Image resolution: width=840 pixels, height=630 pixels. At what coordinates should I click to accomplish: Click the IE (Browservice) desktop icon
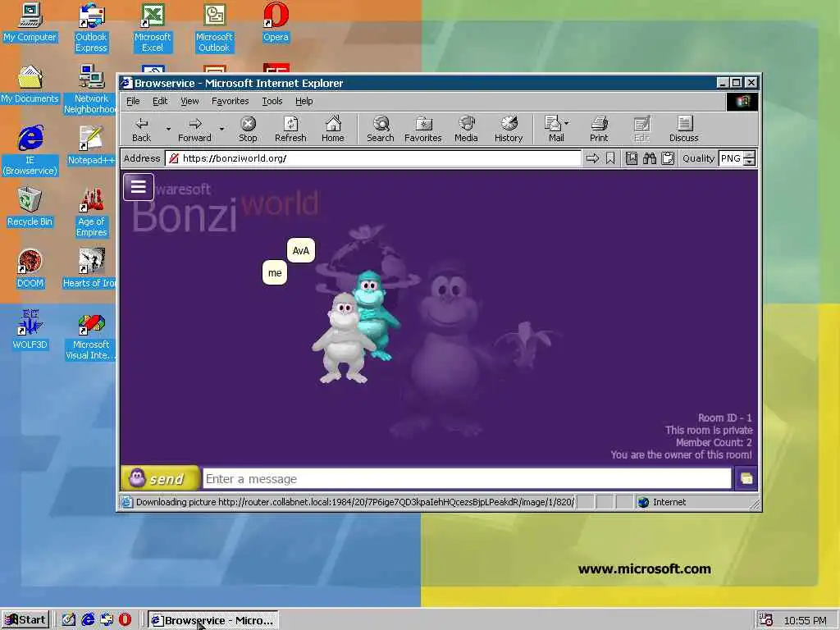(x=30, y=151)
